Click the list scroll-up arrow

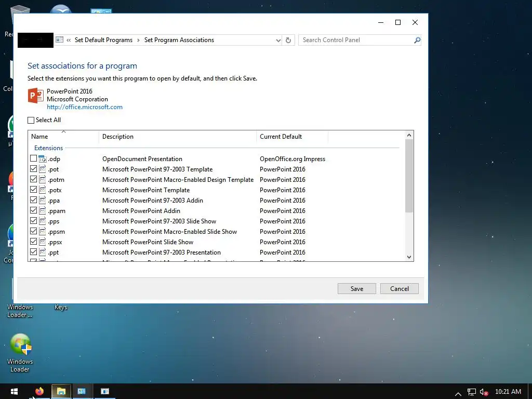(x=409, y=135)
